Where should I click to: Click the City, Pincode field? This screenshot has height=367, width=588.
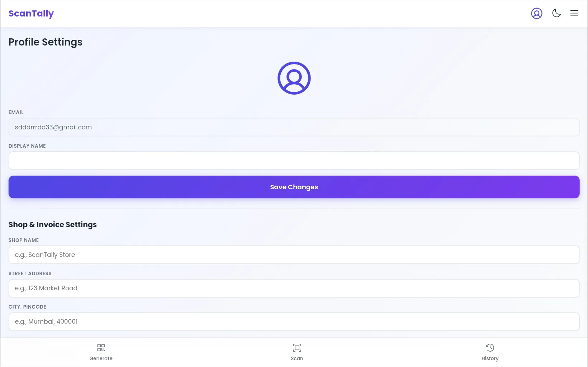pos(294,321)
